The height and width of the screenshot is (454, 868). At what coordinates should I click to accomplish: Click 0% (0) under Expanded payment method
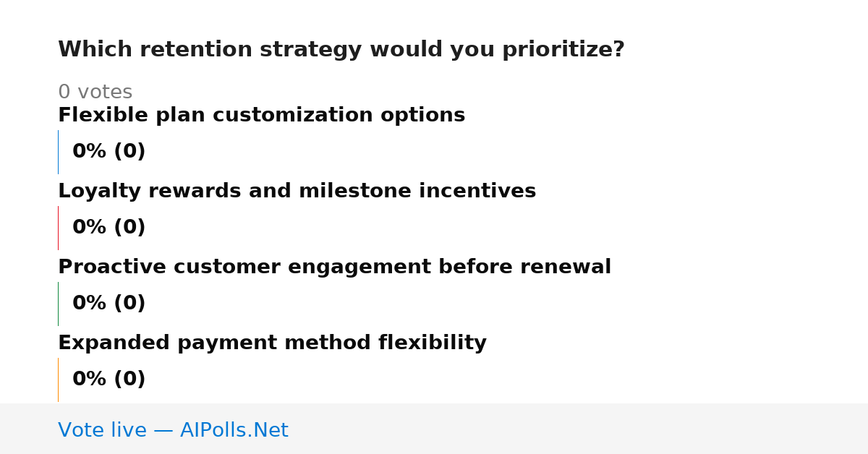[109, 380]
